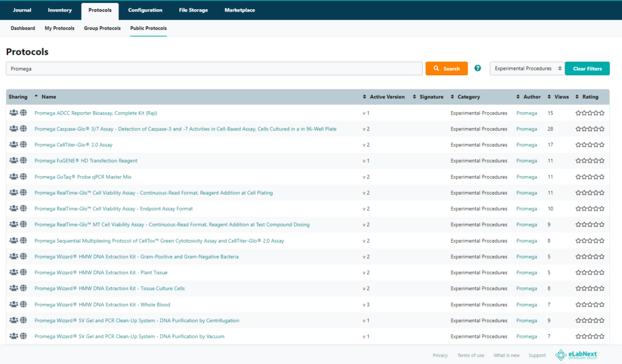Click the Terms of use footer link
622x364 pixels.
(x=471, y=356)
